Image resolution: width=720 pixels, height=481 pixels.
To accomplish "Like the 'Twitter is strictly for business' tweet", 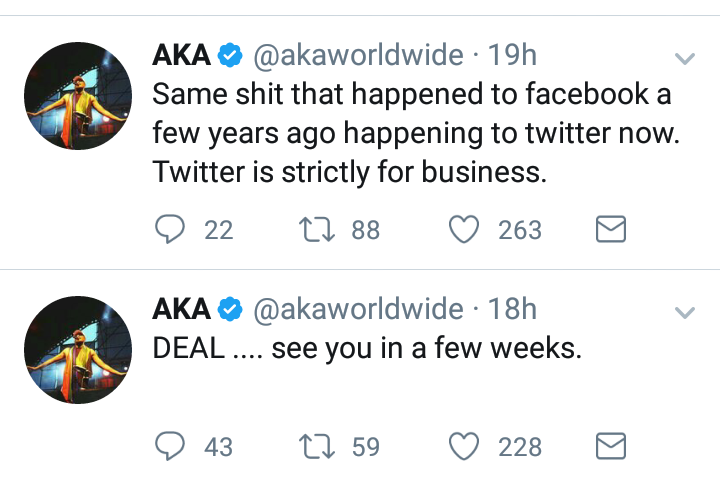I will tap(463, 230).
